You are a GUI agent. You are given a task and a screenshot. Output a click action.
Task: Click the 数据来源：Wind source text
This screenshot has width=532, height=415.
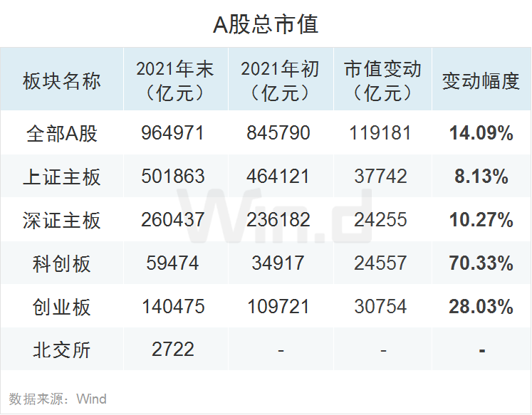58,399
